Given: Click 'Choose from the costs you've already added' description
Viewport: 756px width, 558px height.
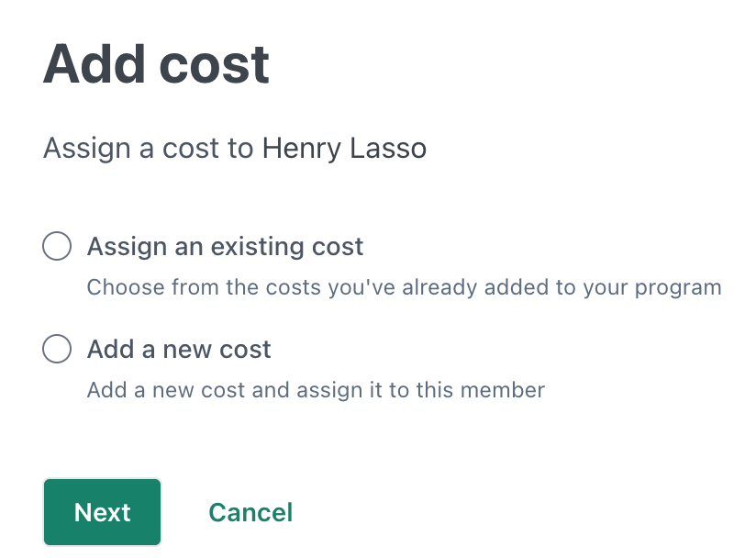Looking at the screenshot, I should pyautogui.click(x=404, y=287).
